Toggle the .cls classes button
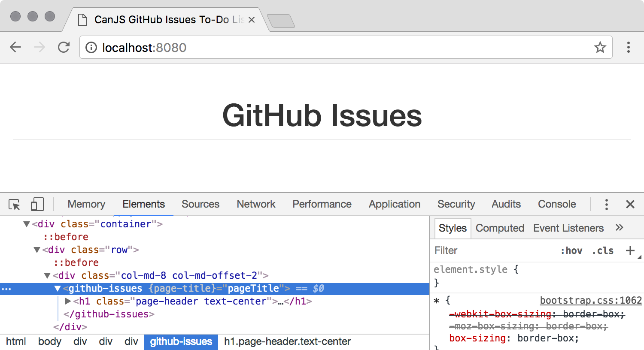Screen dimensions: 644x350 coord(603,251)
